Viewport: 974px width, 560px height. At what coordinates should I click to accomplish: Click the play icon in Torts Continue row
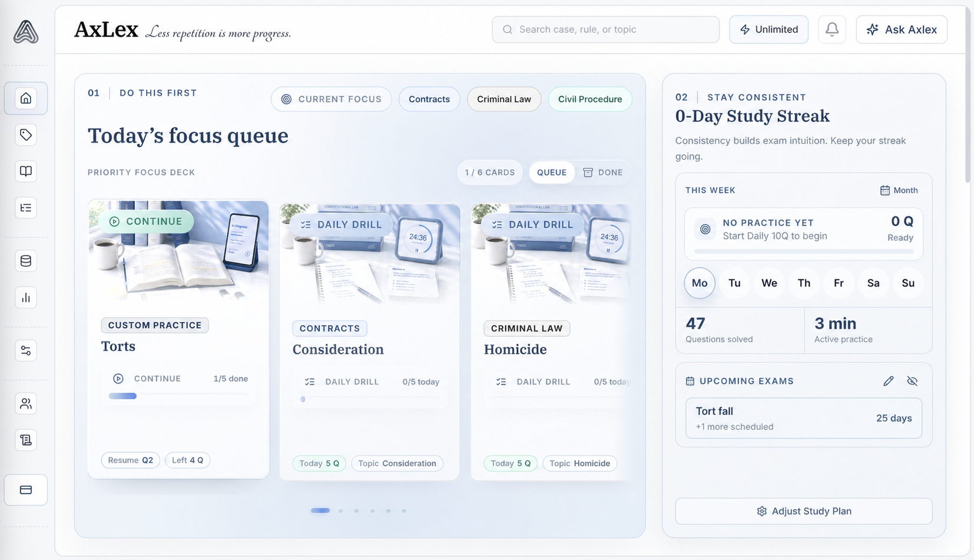pos(118,379)
